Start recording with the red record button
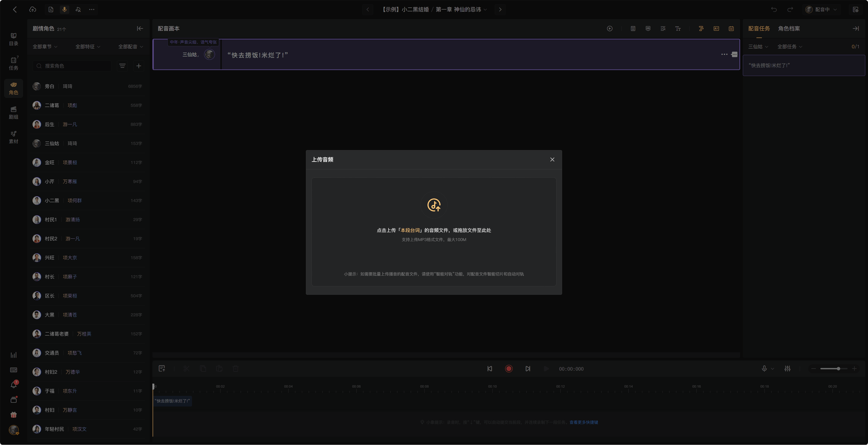868x445 pixels. (508, 369)
